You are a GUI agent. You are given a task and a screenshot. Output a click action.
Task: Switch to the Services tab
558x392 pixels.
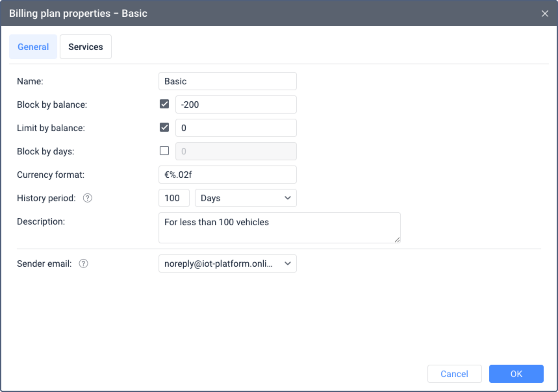(x=86, y=47)
